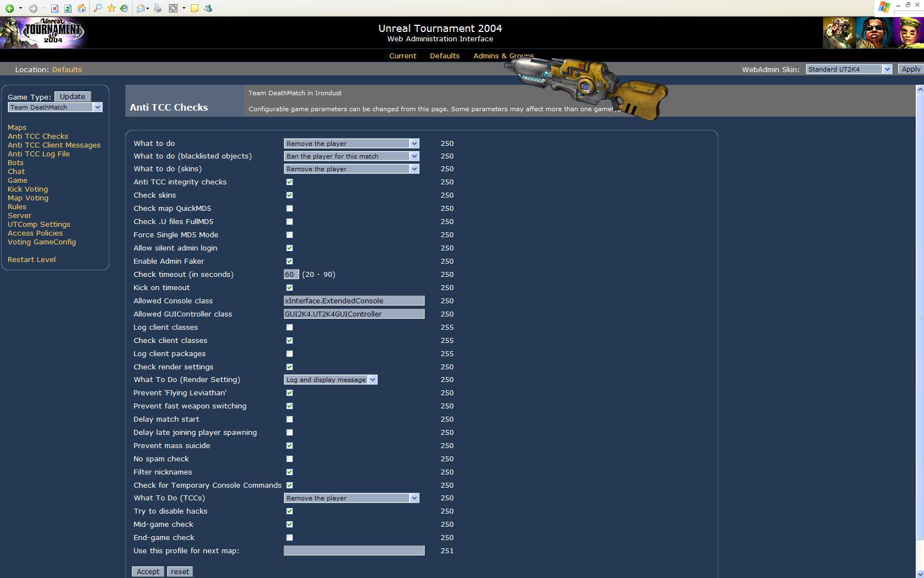Click the Check timeout seconds field
The height and width of the screenshot is (578, 924).
(x=291, y=274)
